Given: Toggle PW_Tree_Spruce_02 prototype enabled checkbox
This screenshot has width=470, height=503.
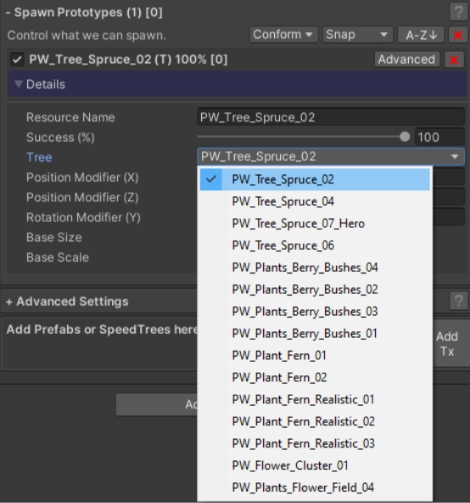Looking at the screenshot, I should click(x=17, y=60).
